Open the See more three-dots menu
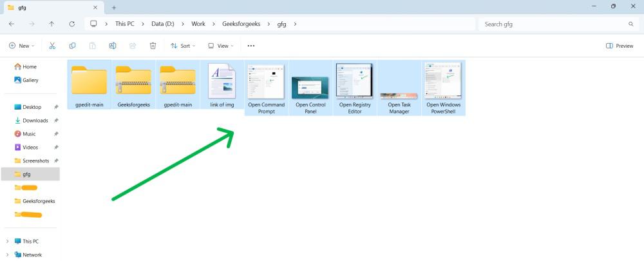 [x=251, y=46]
